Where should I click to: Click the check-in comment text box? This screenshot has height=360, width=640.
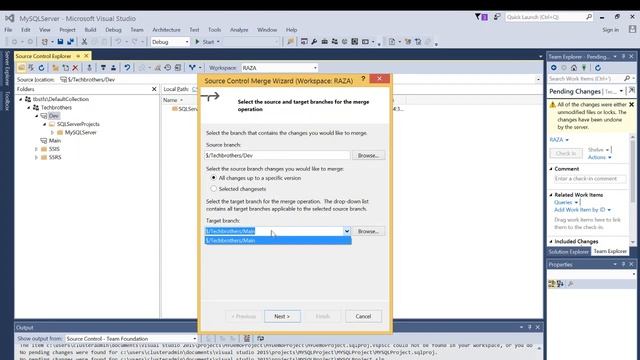point(590,179)
